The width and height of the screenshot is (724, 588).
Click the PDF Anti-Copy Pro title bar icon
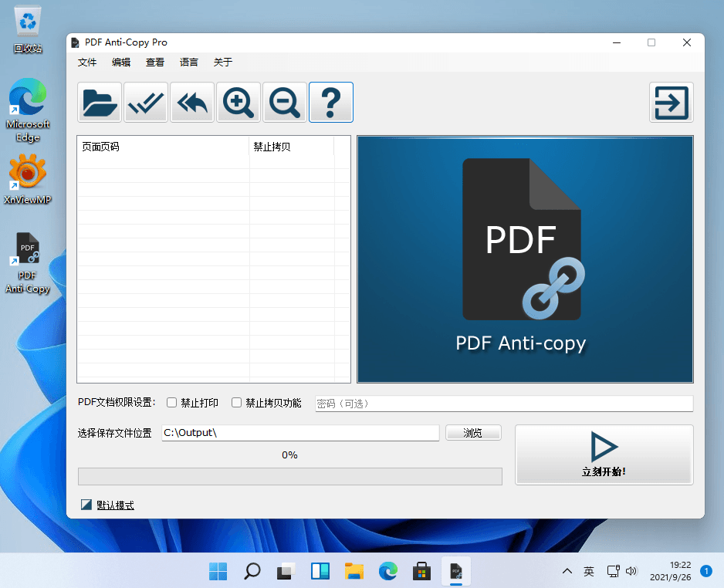[x=76, y=42]
